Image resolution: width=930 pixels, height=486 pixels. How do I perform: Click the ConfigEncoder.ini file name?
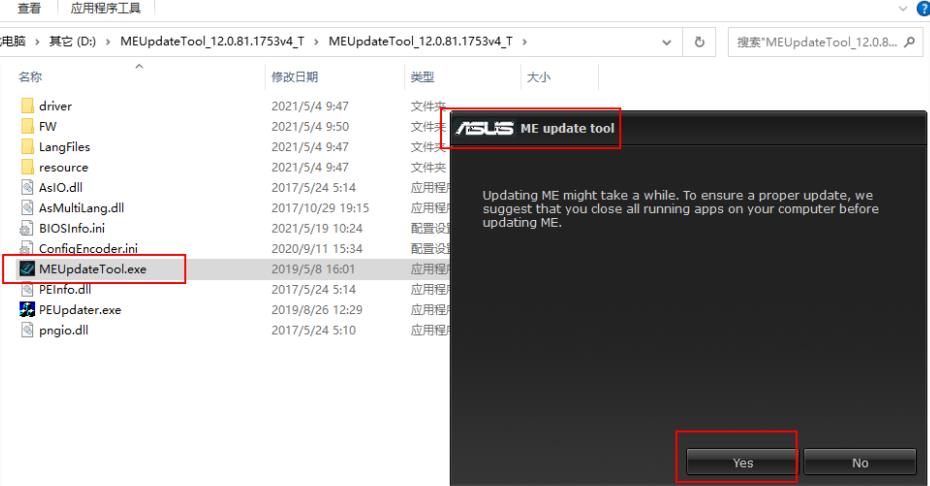click(88, 249)
